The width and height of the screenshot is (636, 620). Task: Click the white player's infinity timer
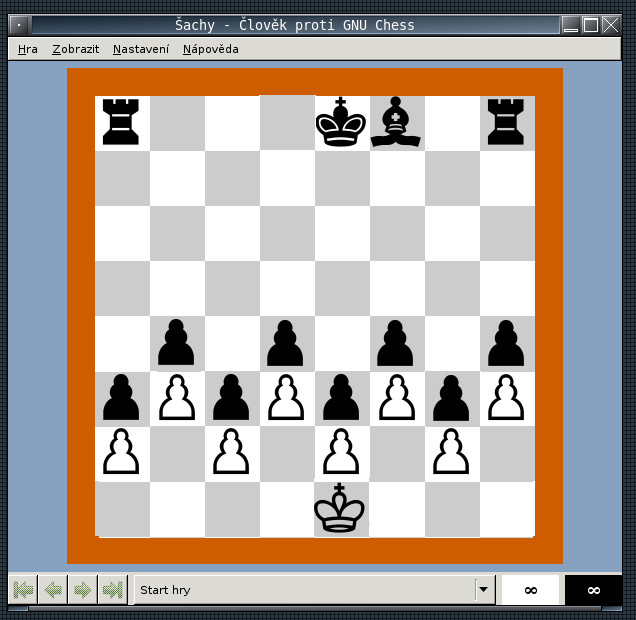click(531, 590)
